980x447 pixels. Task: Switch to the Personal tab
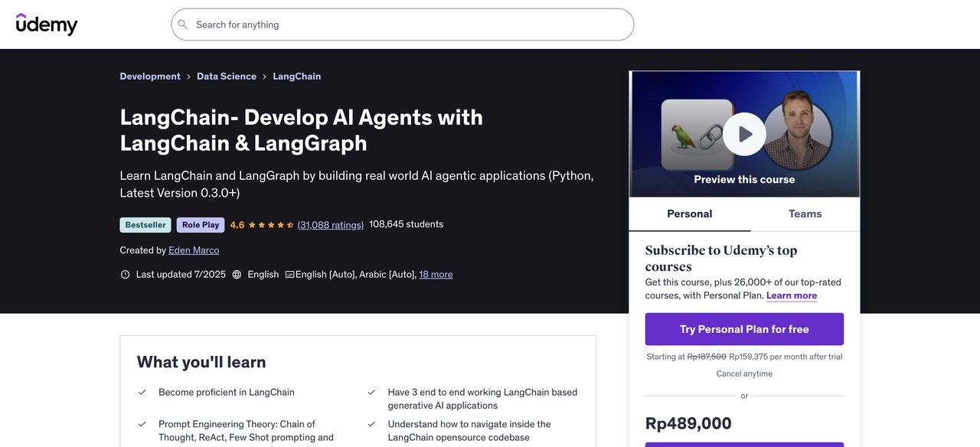690,214
